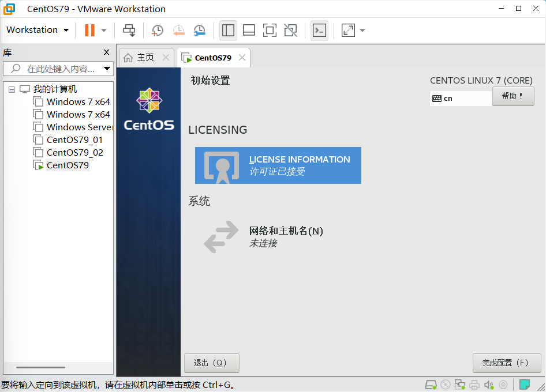Pause the running virtual machine
The image size is (546, 392).
click(89, 30)
